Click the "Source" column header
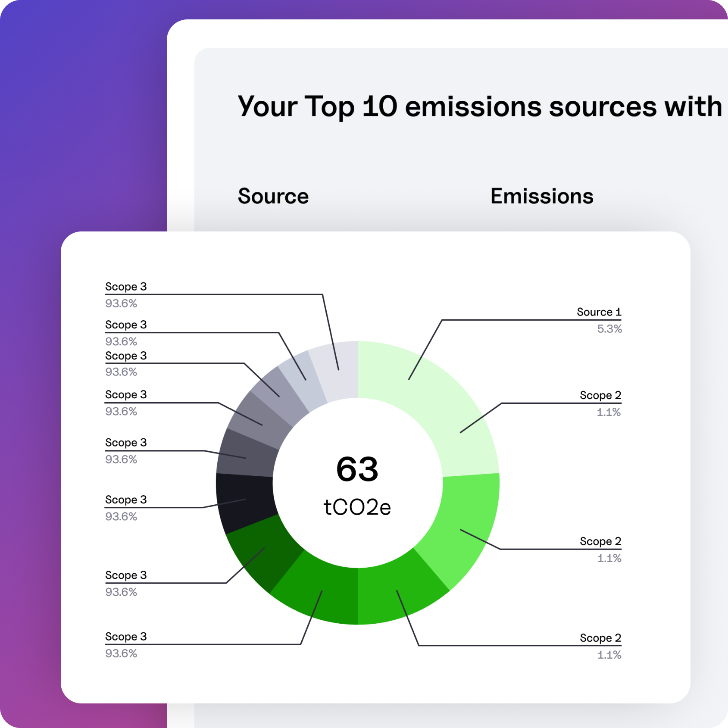Image resolution: width=728 pixels, height=728 pixels. click(x=273, y=197)
